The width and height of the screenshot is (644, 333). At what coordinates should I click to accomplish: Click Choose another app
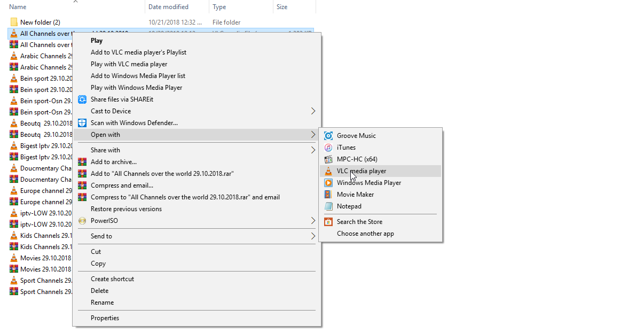click(365, 234)
